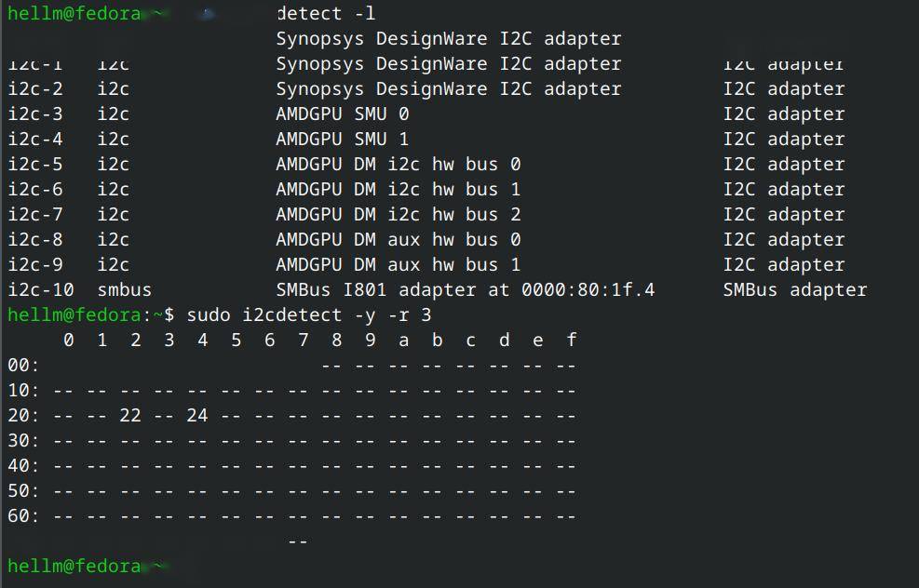The image size is (919, 588).
Task: Click the 20: row label in the scan
Action: [x=23, y=415]
